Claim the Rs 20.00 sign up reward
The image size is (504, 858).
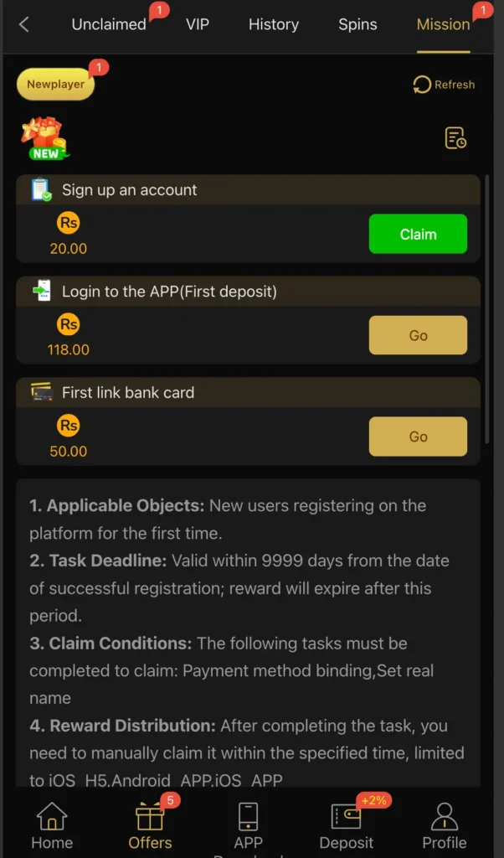[418, 234]
